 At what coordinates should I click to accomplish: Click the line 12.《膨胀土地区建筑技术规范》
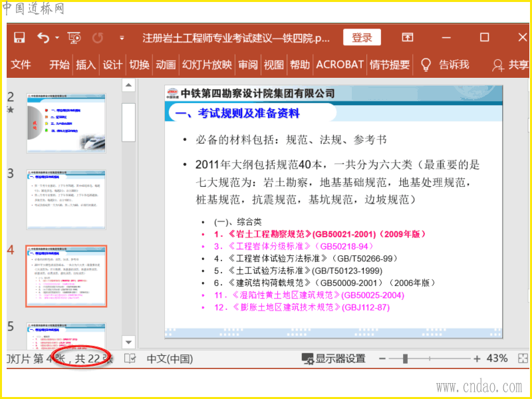(x=302, y=307)
